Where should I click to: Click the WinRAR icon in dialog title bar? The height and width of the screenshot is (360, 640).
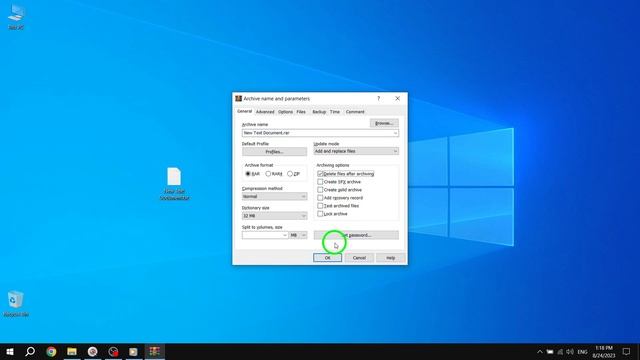pyautogui.click(x=238, y=98)
